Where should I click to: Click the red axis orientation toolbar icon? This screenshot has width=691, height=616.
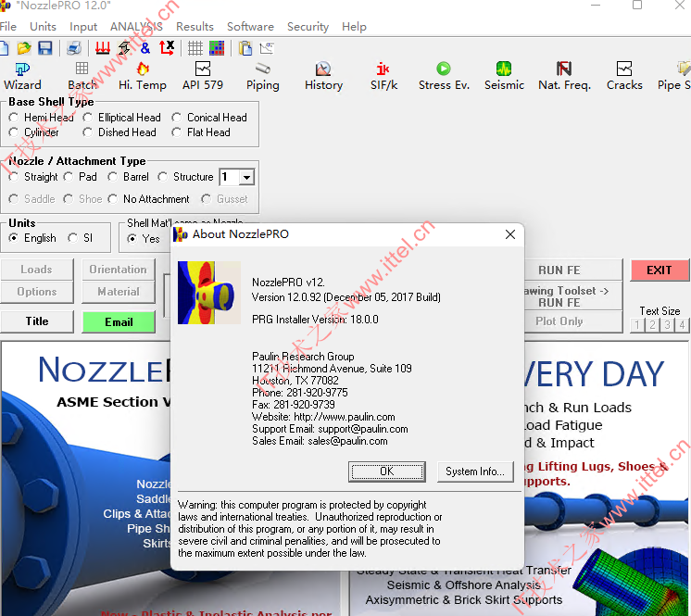point(167,48)
